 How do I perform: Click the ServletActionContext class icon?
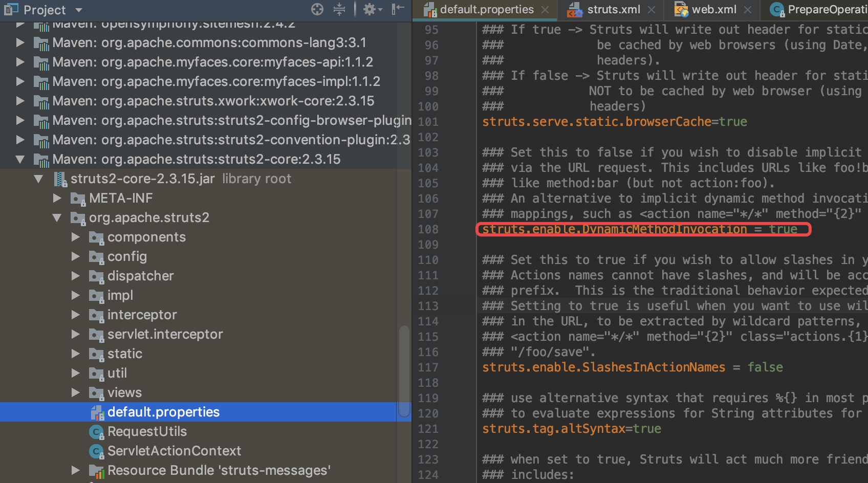point(97,451)
